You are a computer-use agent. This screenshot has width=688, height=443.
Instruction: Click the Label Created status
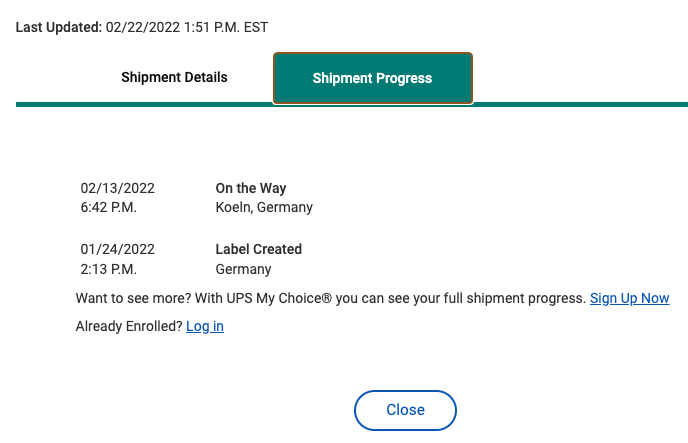(258, 249)
